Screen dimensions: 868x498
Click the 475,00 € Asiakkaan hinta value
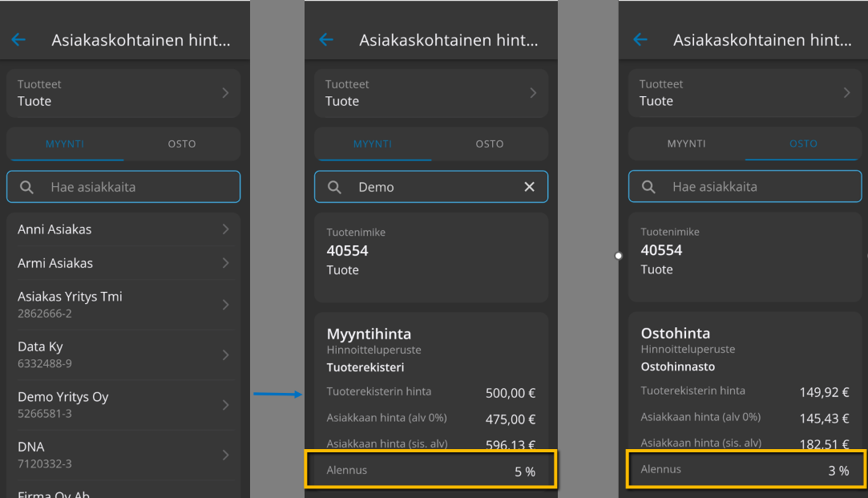pos(511,419)
